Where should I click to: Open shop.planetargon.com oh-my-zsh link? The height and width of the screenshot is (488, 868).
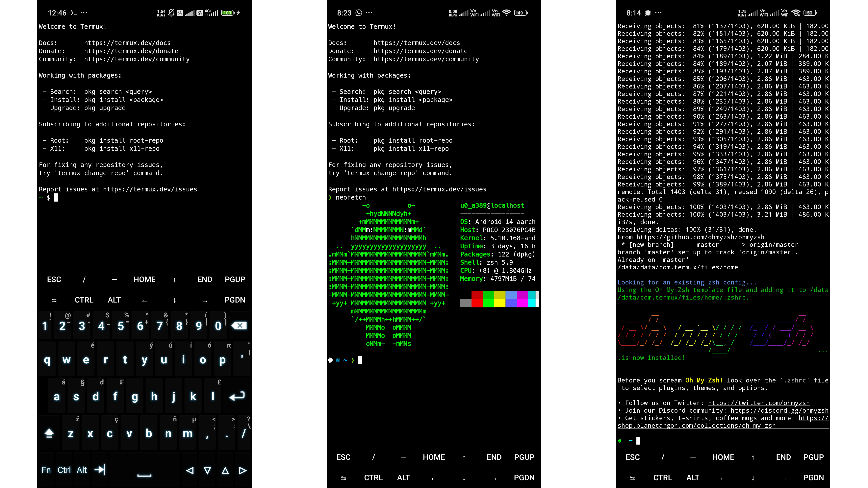coord(697,426)
